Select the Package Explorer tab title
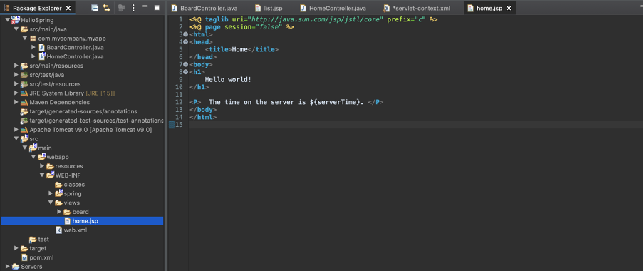The image size is (644, 271). 37,9
